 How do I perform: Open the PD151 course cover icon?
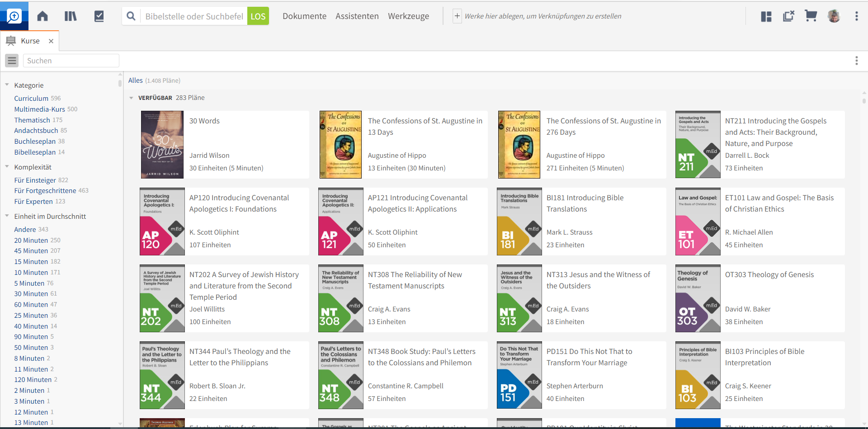coord(519,375)
